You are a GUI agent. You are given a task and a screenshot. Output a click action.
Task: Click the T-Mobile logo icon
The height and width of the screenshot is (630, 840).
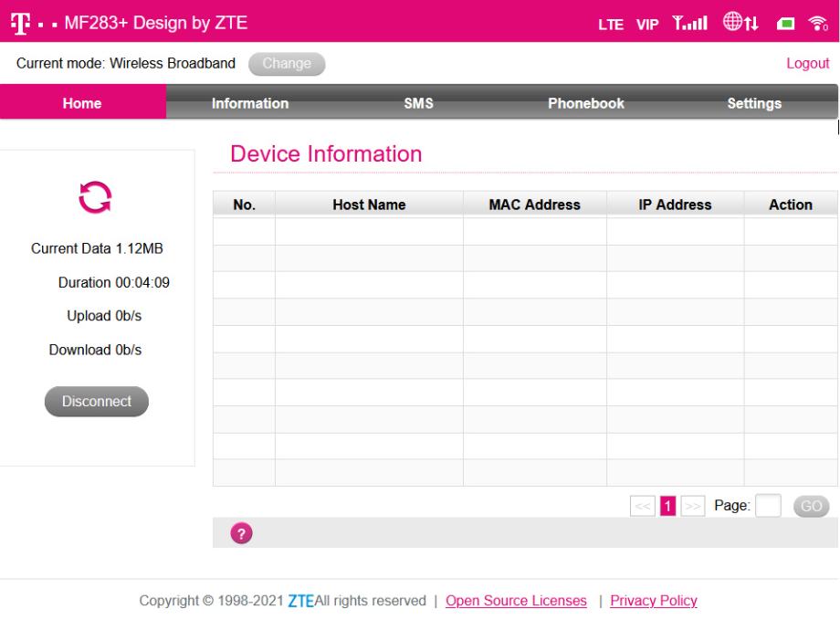pyautogui.click(x=20, y=21)
